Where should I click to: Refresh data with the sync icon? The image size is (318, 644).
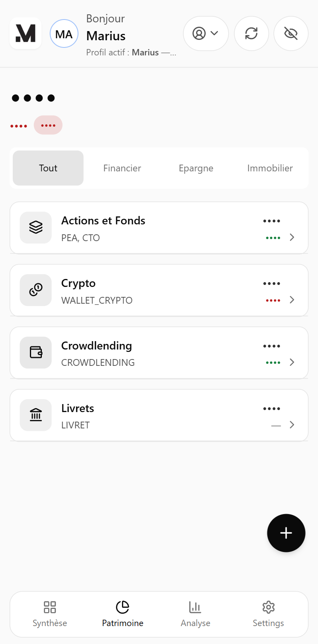(x=251, y=33)
